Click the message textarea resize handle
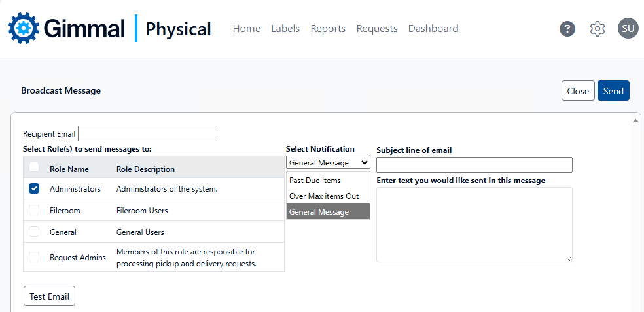This screenshot has height=312, width=644. pos(569,258)
